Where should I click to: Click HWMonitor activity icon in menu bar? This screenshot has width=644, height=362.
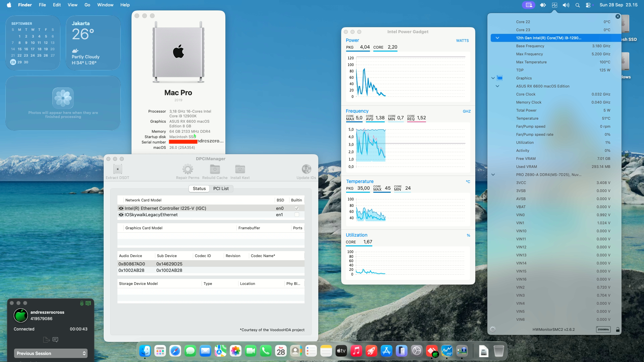coord(554,5)
